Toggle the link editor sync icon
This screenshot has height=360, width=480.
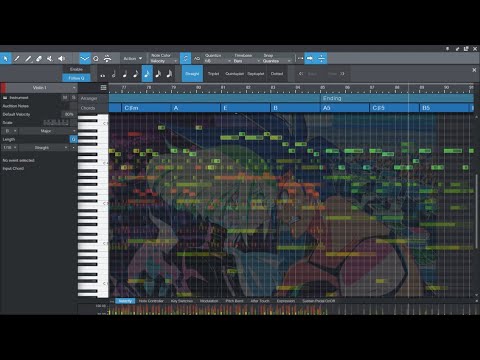[186, 58]
